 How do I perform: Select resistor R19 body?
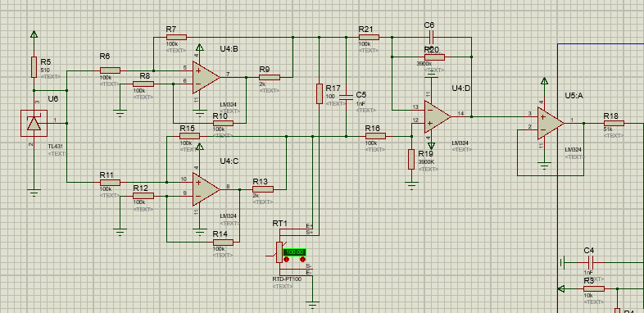coord(411,160)
